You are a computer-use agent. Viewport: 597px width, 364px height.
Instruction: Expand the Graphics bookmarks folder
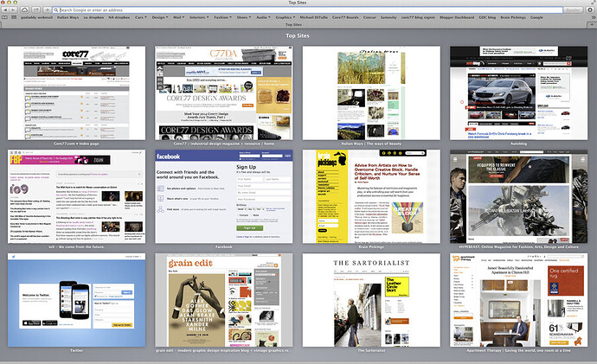tap(285, 17)
